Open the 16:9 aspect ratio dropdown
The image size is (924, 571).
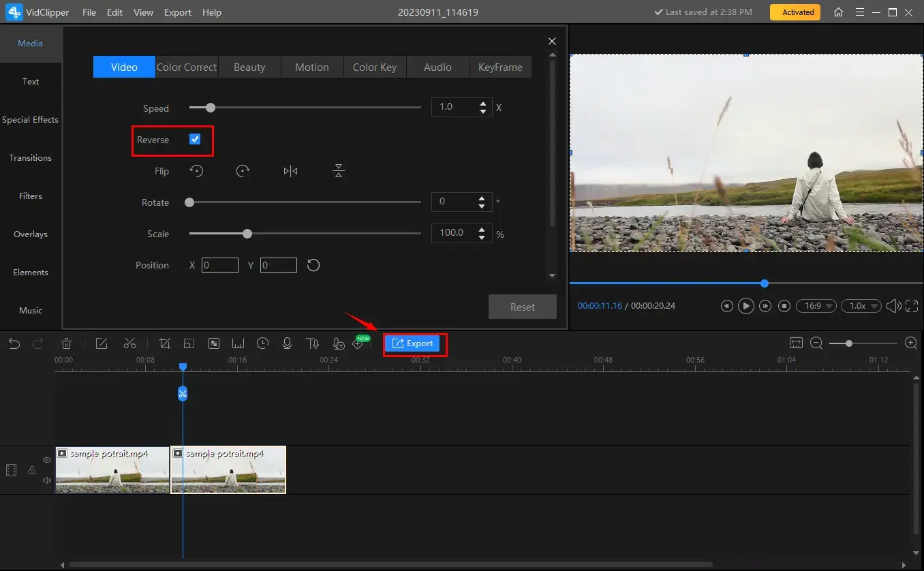(817, 306)
